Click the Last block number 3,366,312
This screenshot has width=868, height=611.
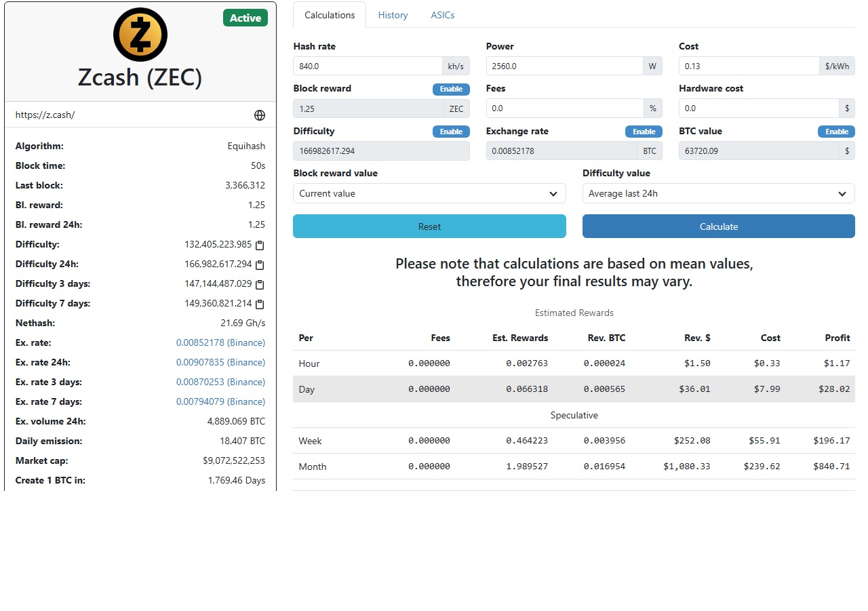pos(245,186)
